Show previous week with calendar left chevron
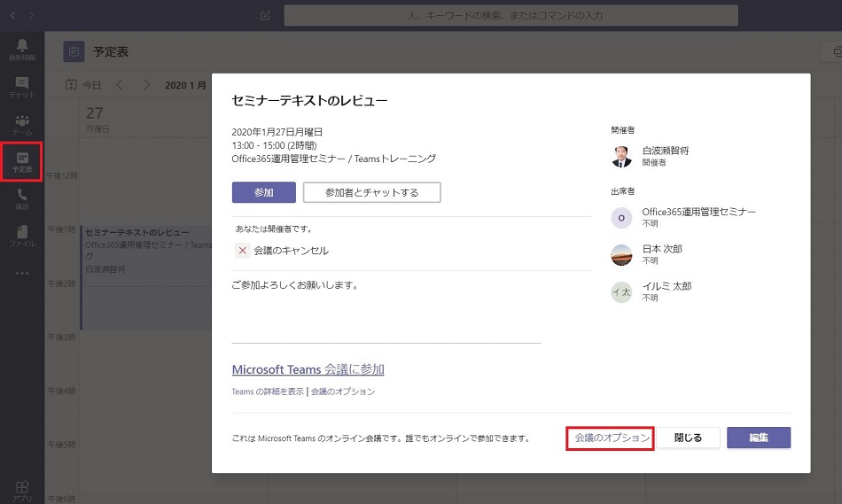The image size is (842, 504). tap(120, 85)
